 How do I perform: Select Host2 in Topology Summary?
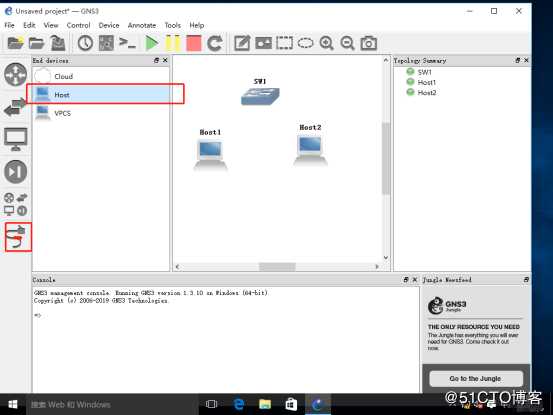(x=426, y=92)
